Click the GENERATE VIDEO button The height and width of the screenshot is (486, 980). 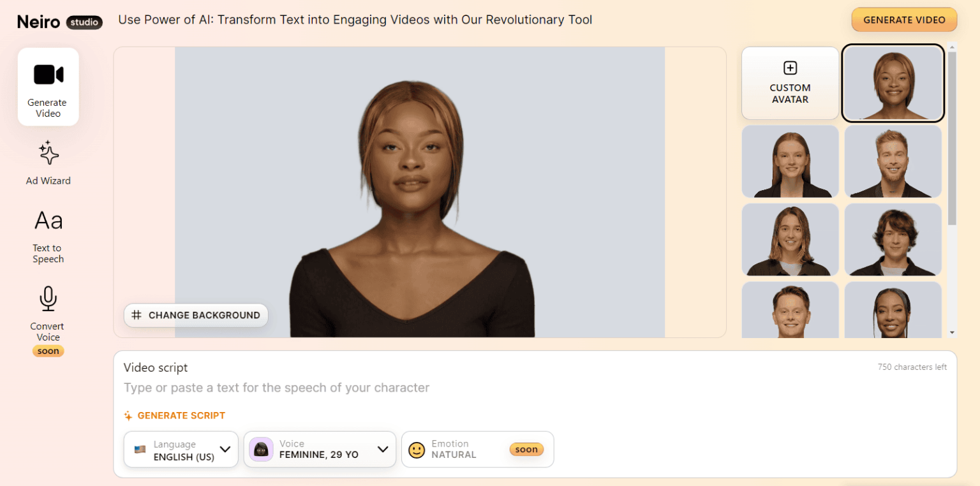[903, 19]
